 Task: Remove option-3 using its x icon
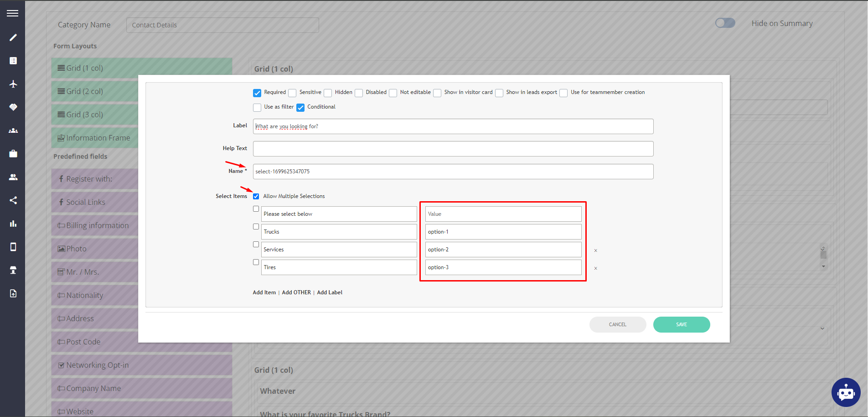coord(596,268)
